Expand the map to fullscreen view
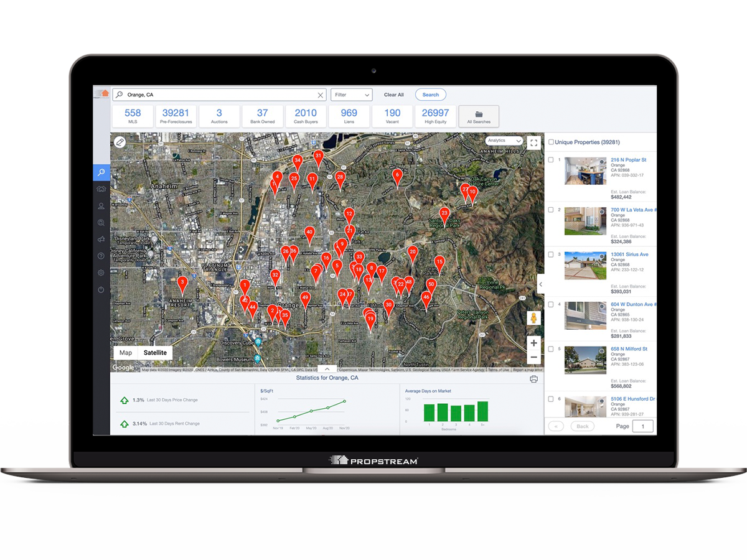Viewport: 747px width, 560px height. [x=533, y=143]
